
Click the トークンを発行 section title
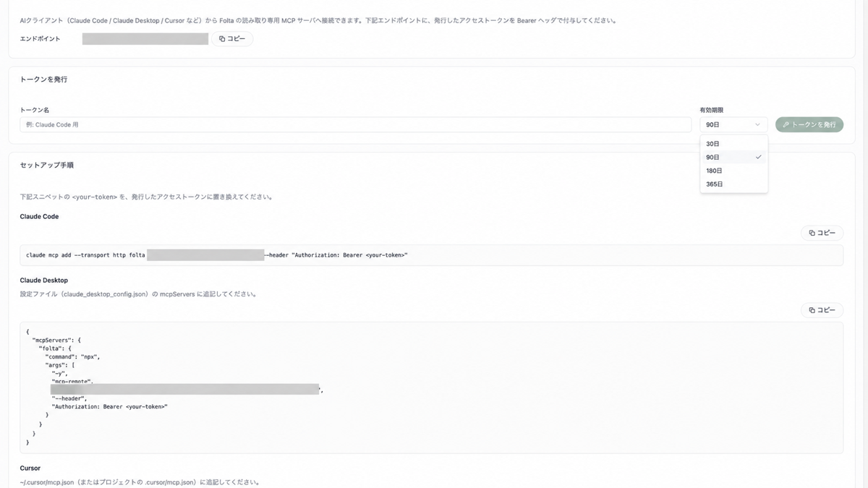pos(43,80)
